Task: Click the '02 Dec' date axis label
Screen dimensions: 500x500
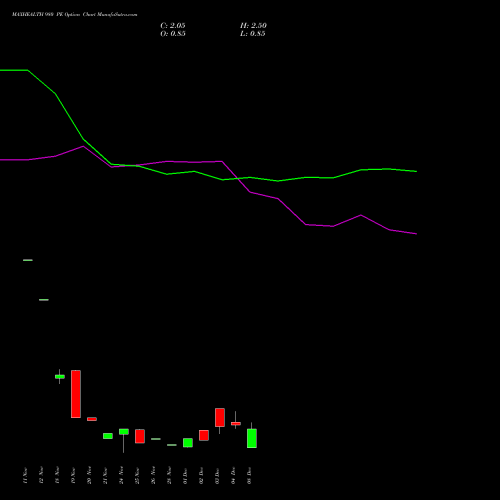Action: coord(201,475)
